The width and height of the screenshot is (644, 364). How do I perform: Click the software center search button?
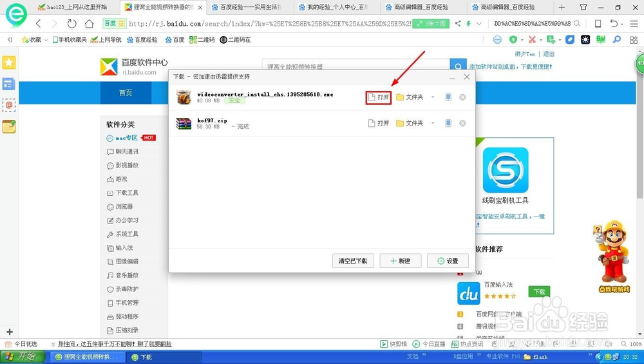458,65
